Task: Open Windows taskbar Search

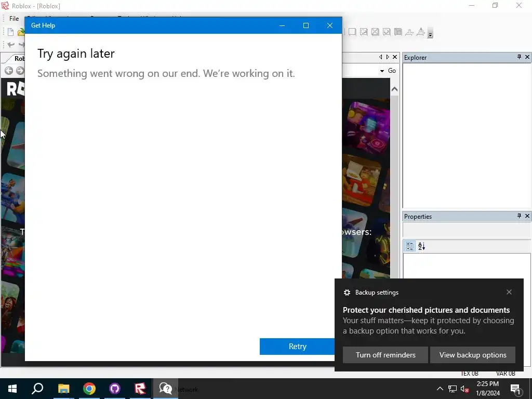Action: click(37, 389)
